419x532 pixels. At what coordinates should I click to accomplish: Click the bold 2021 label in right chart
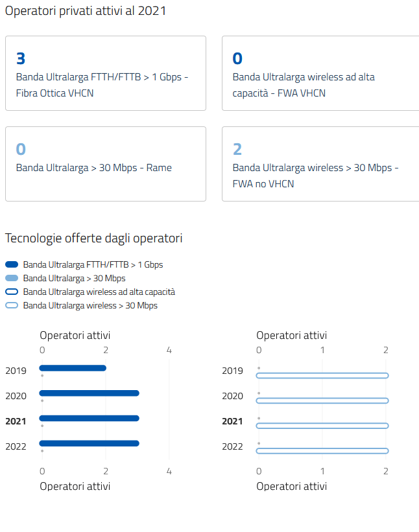pos(232,421)
